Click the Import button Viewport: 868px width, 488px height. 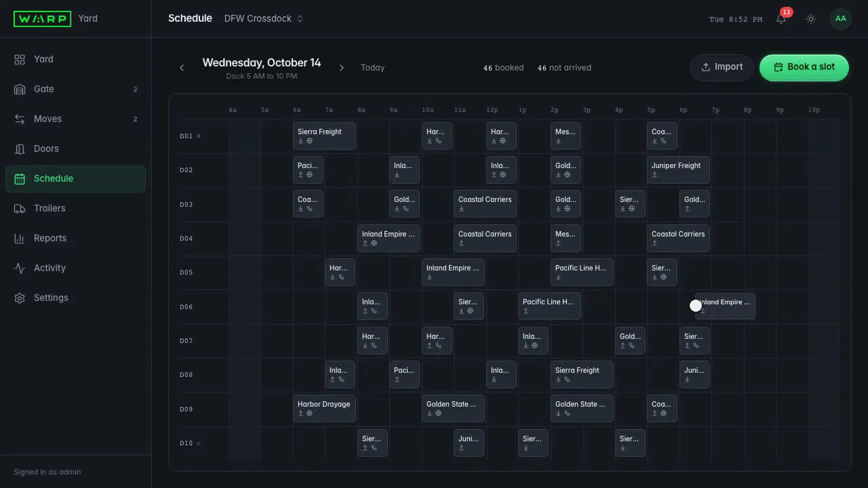[x=722, y=67]
